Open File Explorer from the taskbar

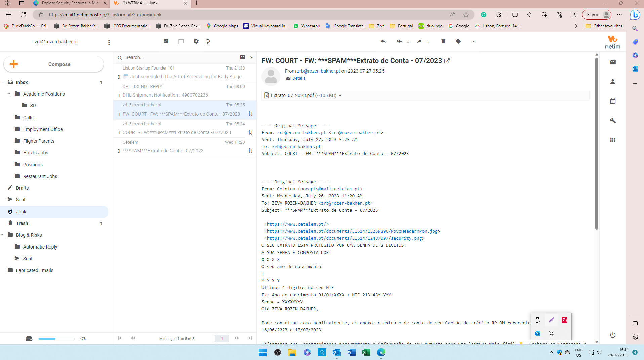coord(292,352)
